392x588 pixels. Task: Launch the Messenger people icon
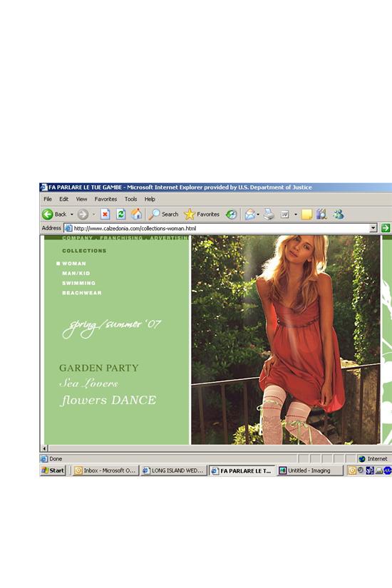coord(339,215)
